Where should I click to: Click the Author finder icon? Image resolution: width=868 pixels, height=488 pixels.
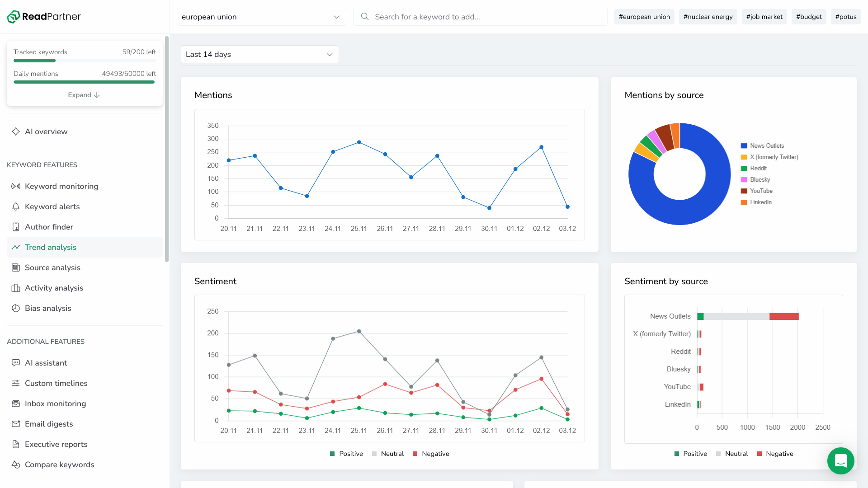coord(16,227)
